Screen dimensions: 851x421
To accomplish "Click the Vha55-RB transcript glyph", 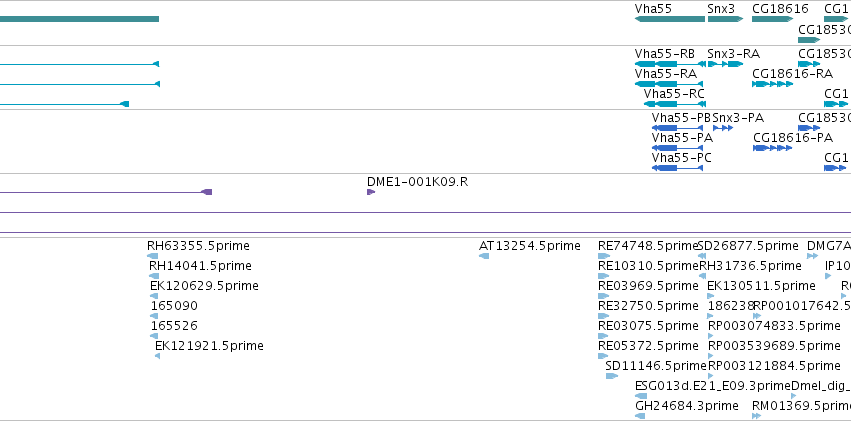I will [669, 64].
